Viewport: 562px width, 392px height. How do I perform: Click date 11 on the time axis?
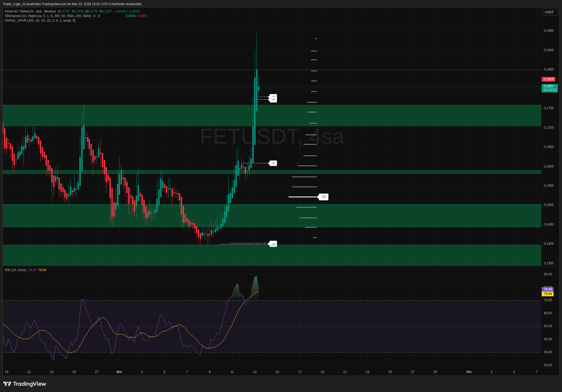[x=232, y=372]
